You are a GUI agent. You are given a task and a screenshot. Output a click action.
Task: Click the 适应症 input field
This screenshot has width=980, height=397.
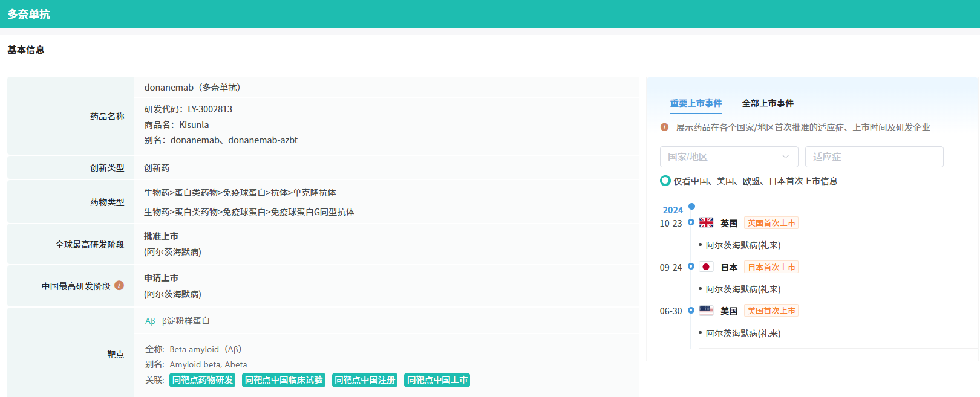pos(874,157)
